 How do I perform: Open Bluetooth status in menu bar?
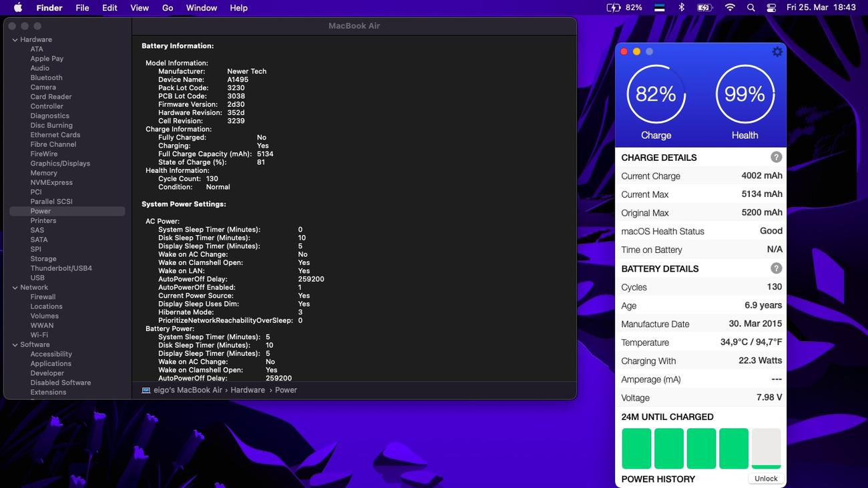coord(682,8)
